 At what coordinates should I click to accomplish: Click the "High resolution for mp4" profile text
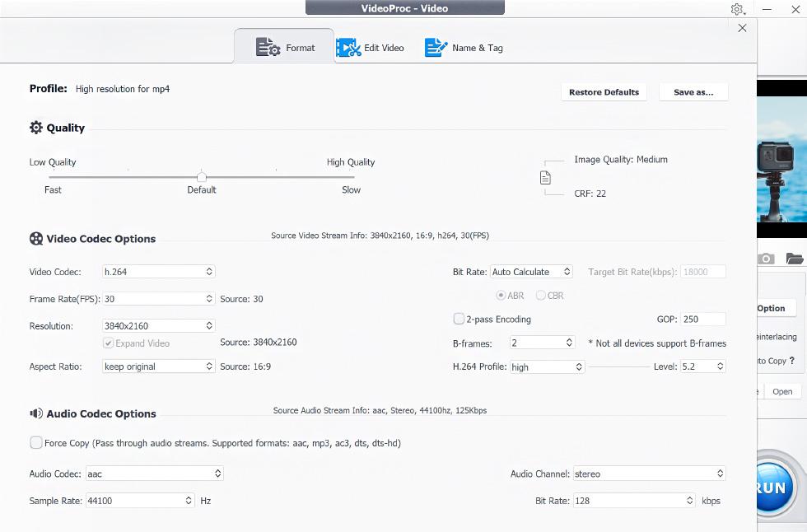click(x=123, y=89)
